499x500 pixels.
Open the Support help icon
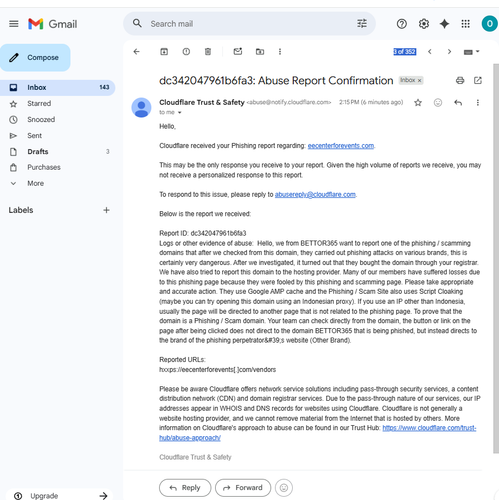[x=402, y=24]
